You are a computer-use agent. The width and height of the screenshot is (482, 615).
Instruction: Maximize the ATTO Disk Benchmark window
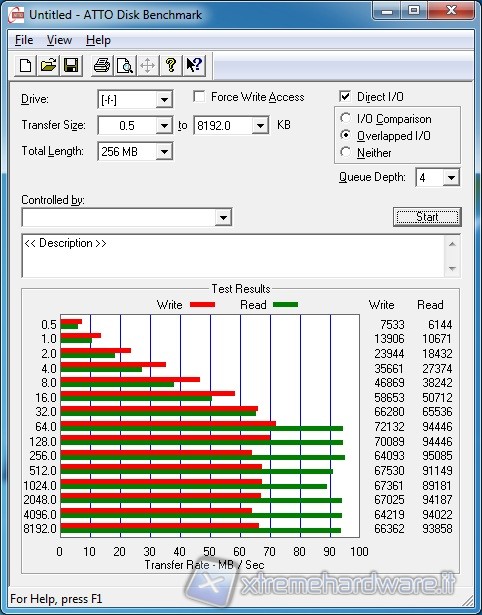click(414, 11)
